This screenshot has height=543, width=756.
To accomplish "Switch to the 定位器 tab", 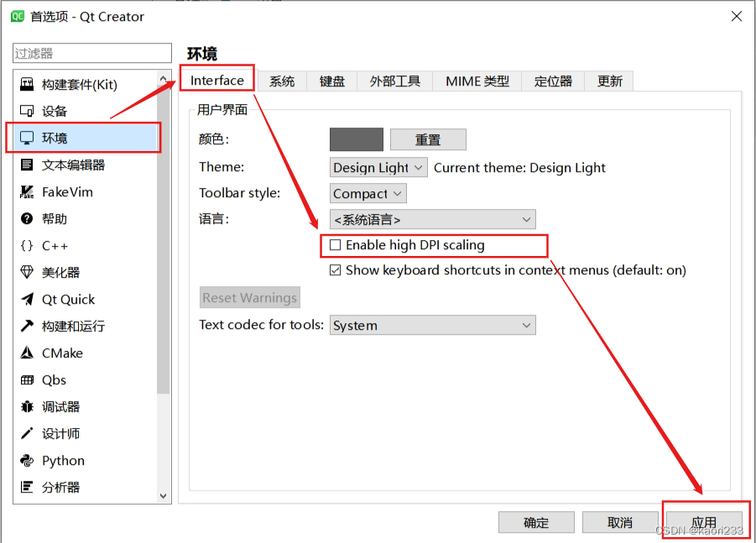I will point(553,81).
